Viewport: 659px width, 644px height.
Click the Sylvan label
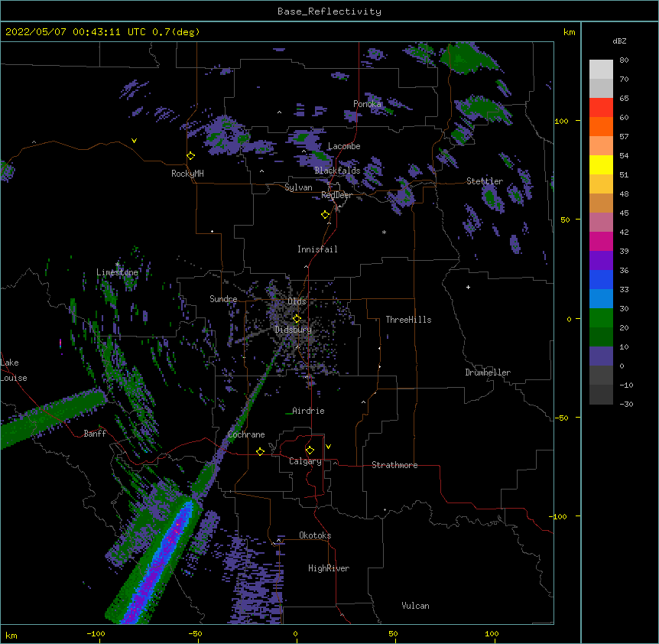click(x=298, y=187)
